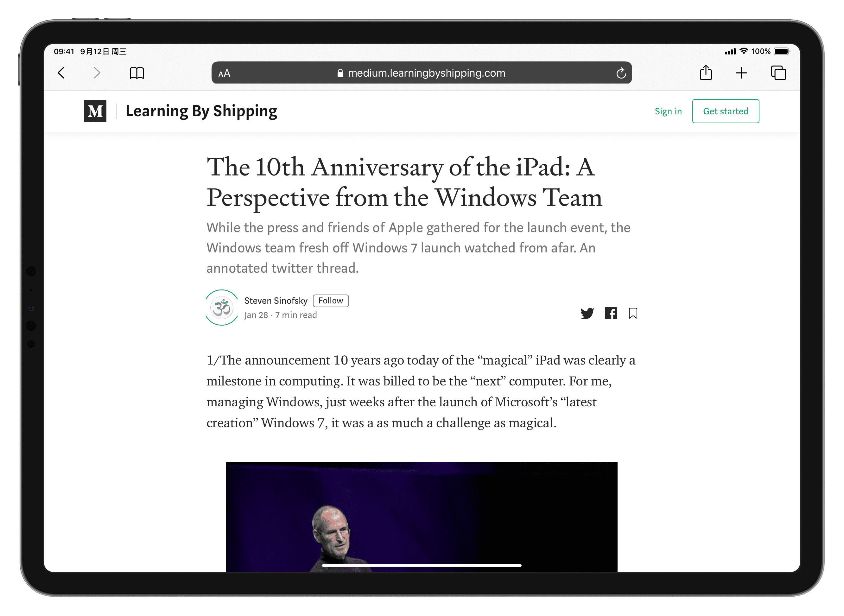Click the Medium M logo
Viewport: 844px width, 616px height.
coord(95,111)
